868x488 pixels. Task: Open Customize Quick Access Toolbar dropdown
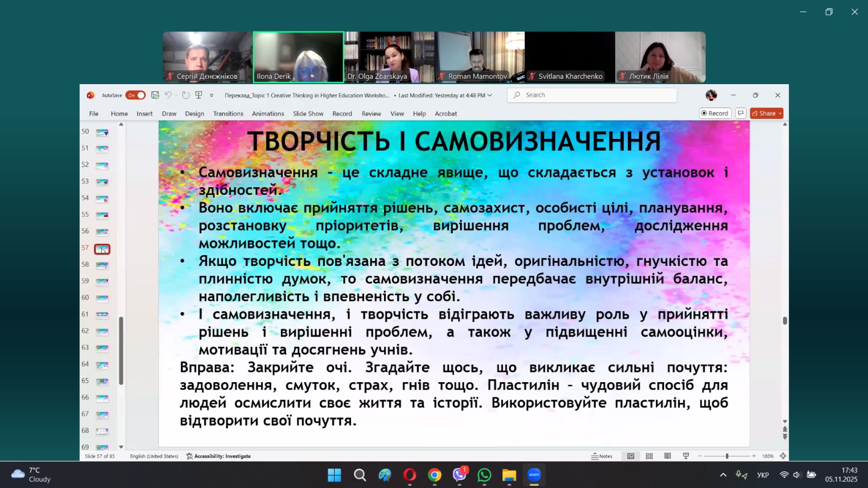pos(212,96)
